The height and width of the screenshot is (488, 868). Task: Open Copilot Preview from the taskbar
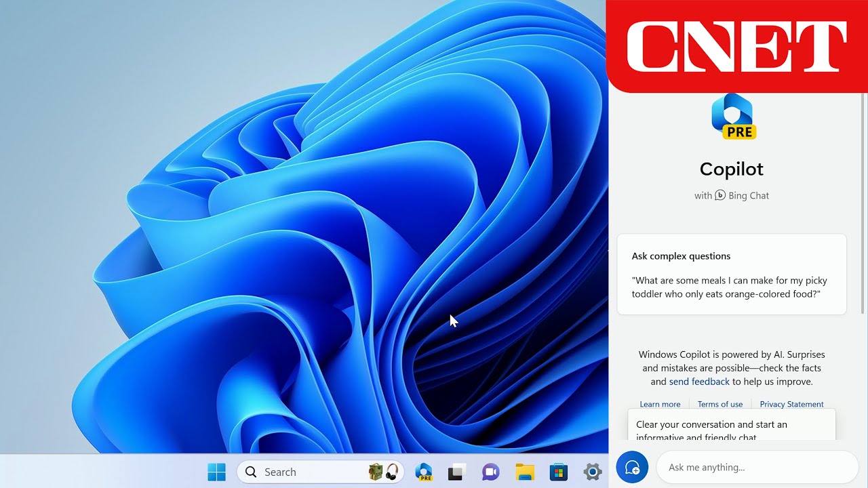click(x=424, y=472)
